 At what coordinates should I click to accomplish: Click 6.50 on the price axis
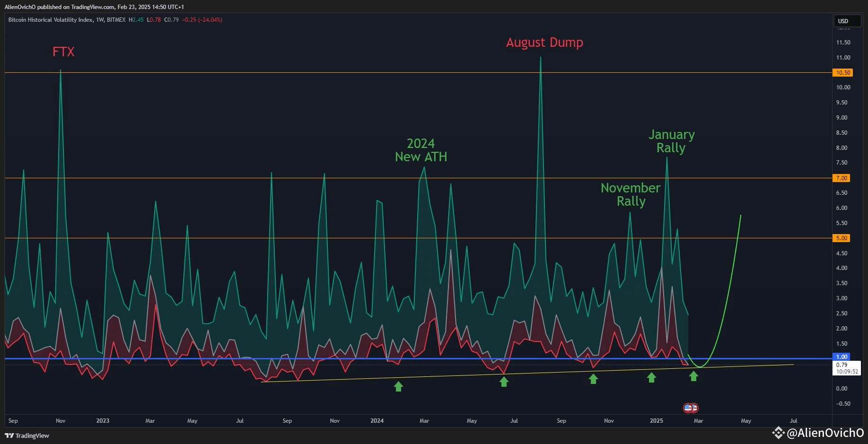pyautogui.click(x=842, y=193)
